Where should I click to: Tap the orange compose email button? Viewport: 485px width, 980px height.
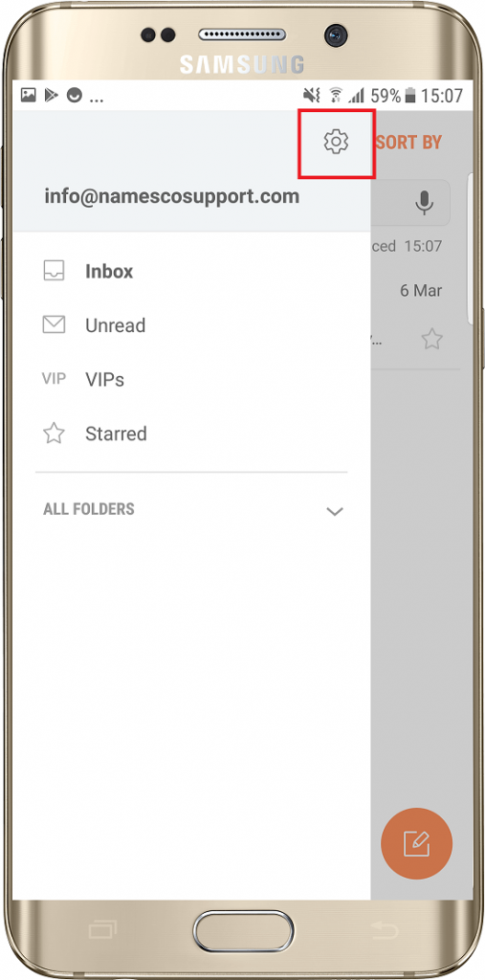[417, 844]
